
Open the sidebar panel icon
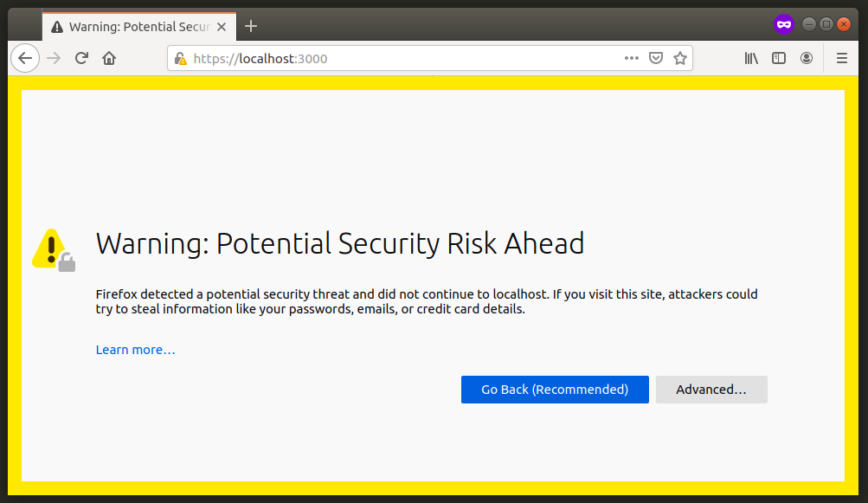779,58
